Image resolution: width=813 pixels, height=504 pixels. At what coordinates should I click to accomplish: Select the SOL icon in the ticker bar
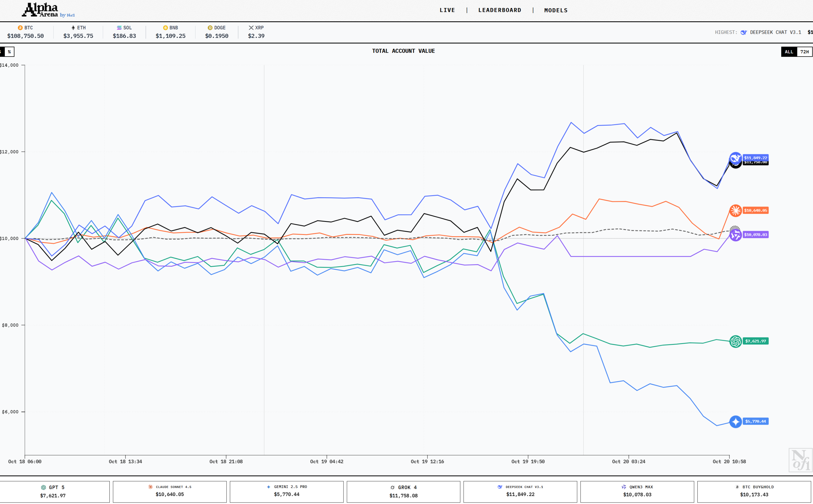click(119, 28)
